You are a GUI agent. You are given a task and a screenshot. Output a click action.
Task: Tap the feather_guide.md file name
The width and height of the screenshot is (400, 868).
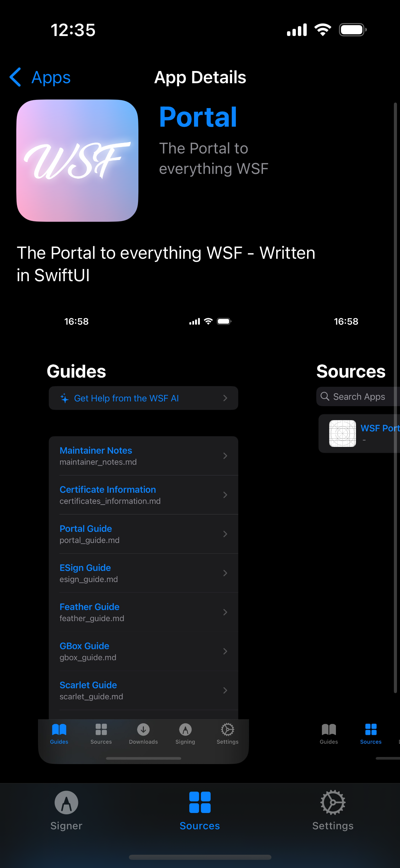click(92, 618)
